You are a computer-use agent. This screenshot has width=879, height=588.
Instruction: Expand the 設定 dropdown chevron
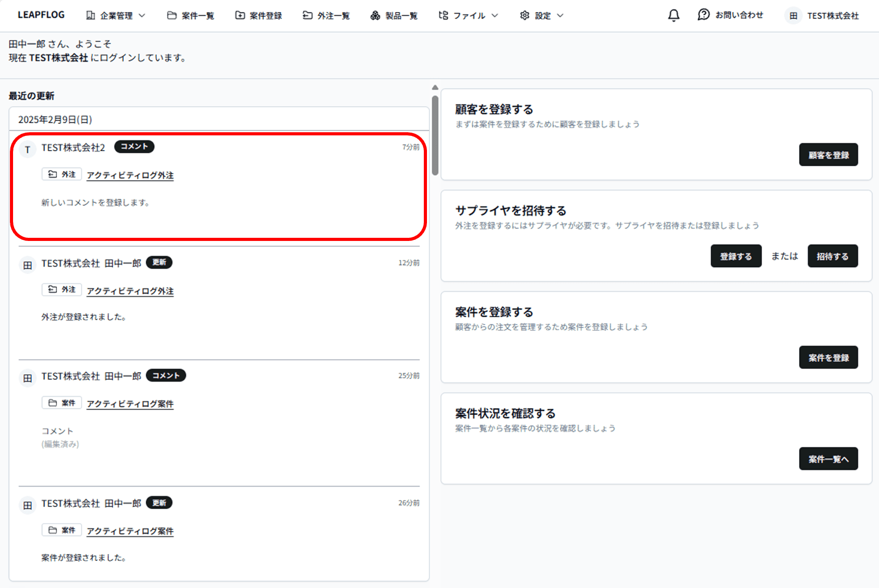point(560,16)
